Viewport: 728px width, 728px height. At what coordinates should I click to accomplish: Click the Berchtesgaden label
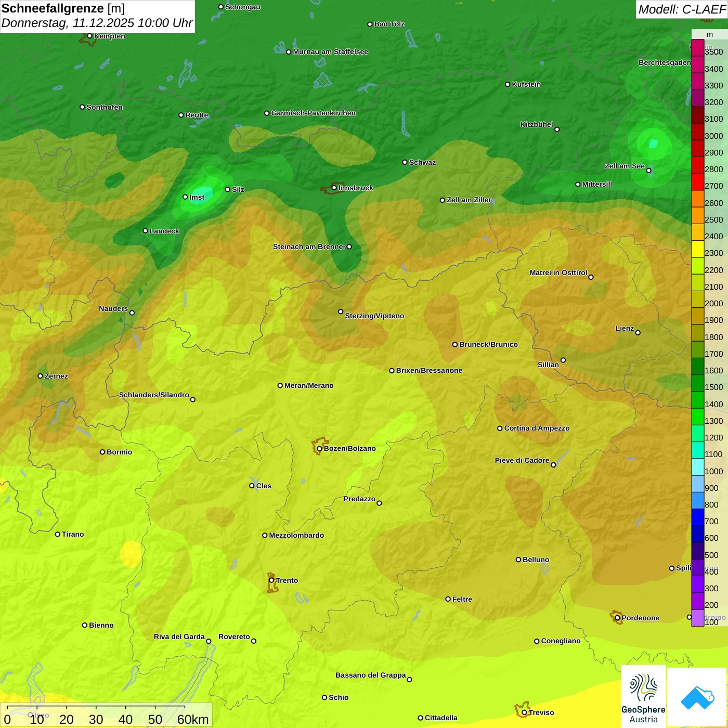[x=665, y=62]
